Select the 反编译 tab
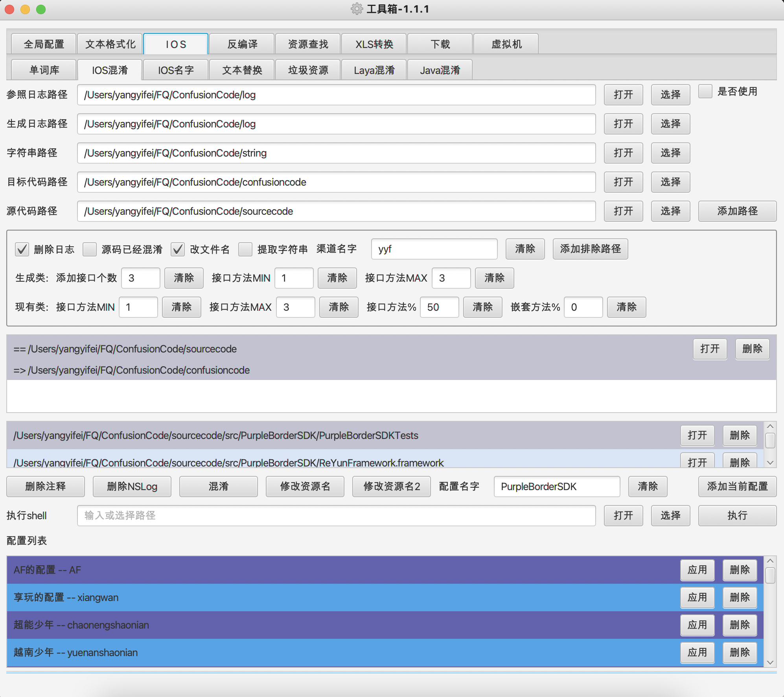 click(x=242, y=44)
